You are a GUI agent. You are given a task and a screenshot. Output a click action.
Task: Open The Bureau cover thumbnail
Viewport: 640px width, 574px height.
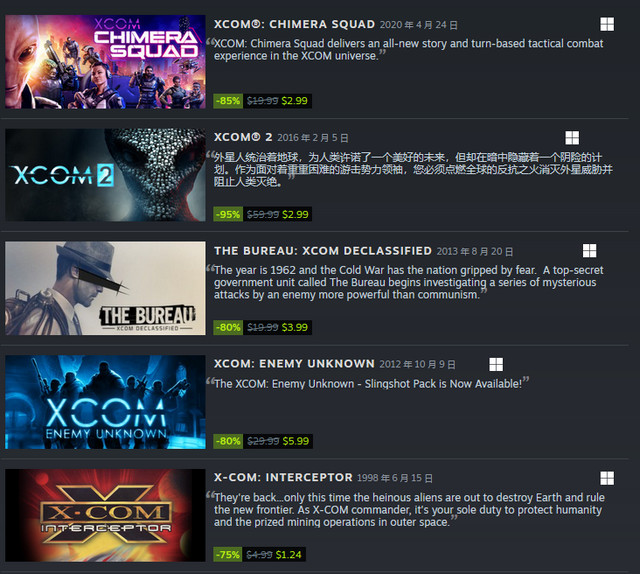[105, 288]
